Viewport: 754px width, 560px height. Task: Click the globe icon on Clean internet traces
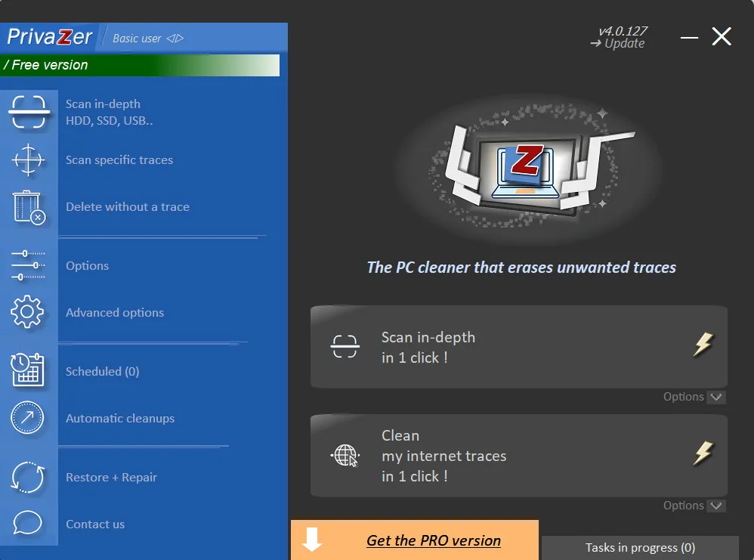(345, 455)
